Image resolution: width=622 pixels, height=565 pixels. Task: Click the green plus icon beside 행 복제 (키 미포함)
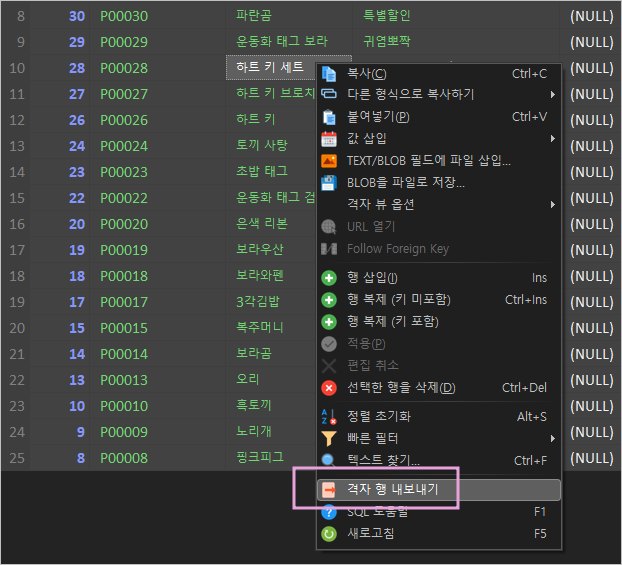point(329,300)
